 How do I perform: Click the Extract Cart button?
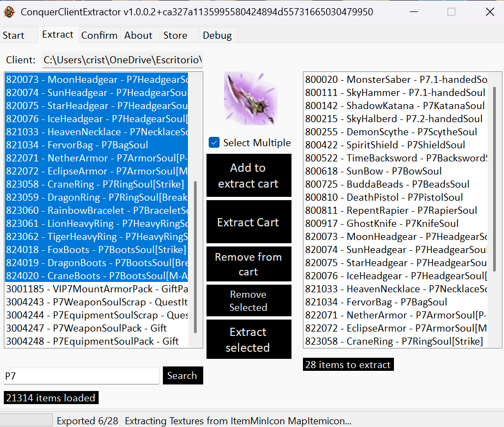click(x=249, y=222)
